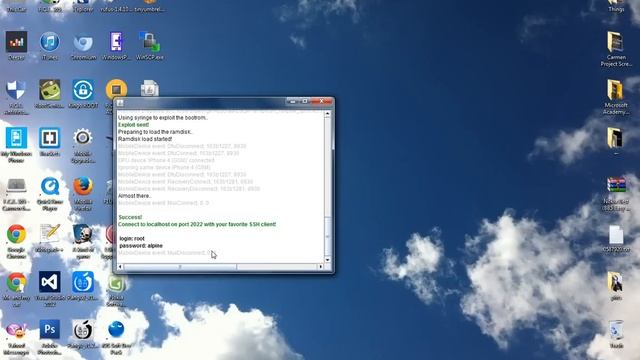Viewport: 640px width, 360px height.
Task: Launch the KingoROOT desktop shortcut
Action: pyautogui.click(x=83, y=90)
